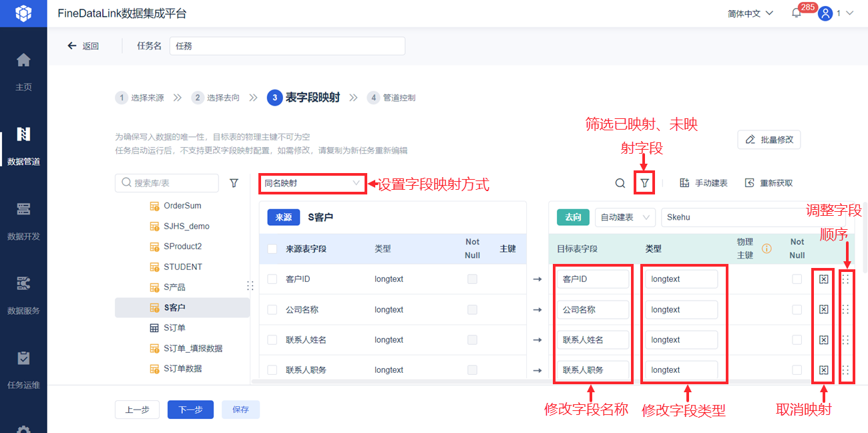Go to step 2 选择去向
Screen dimensions: 868x433
coord(215,98)
